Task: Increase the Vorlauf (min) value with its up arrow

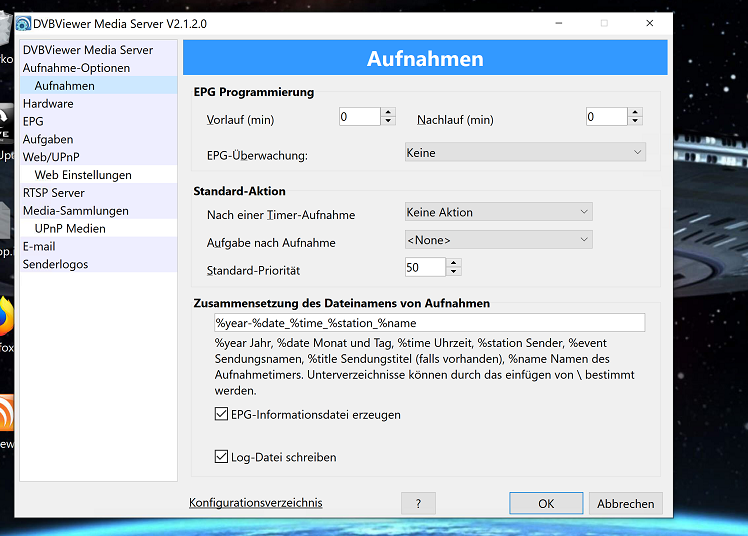Action: click(388, 112)
